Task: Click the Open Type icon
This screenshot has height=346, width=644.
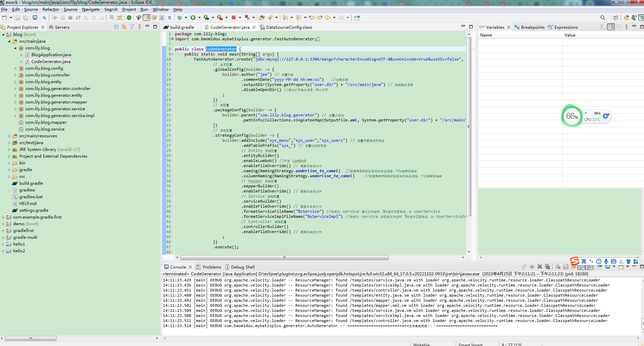Action: click(262, 18)
